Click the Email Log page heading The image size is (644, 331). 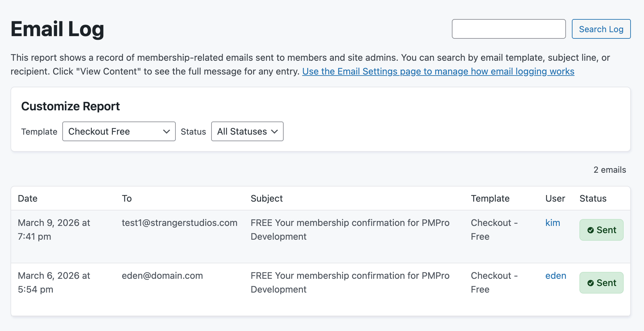click(x=57, y=29)
